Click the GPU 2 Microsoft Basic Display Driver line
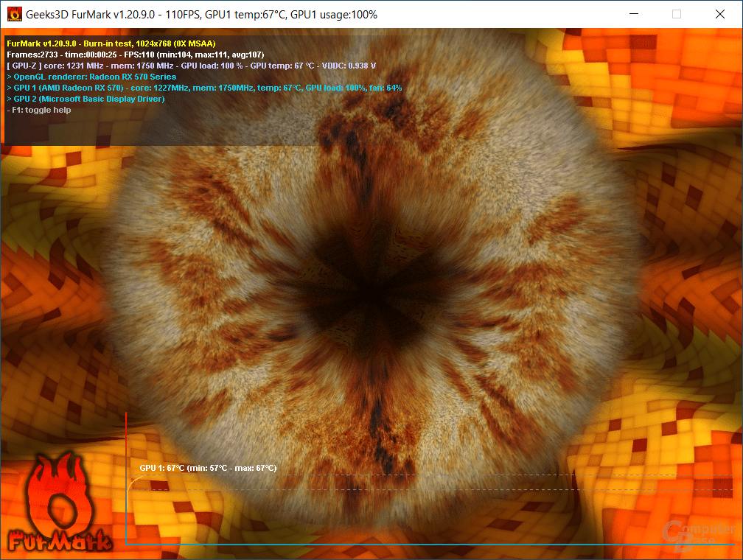The image size is (743, 560). pyautogui.click(x=86, y=99)
